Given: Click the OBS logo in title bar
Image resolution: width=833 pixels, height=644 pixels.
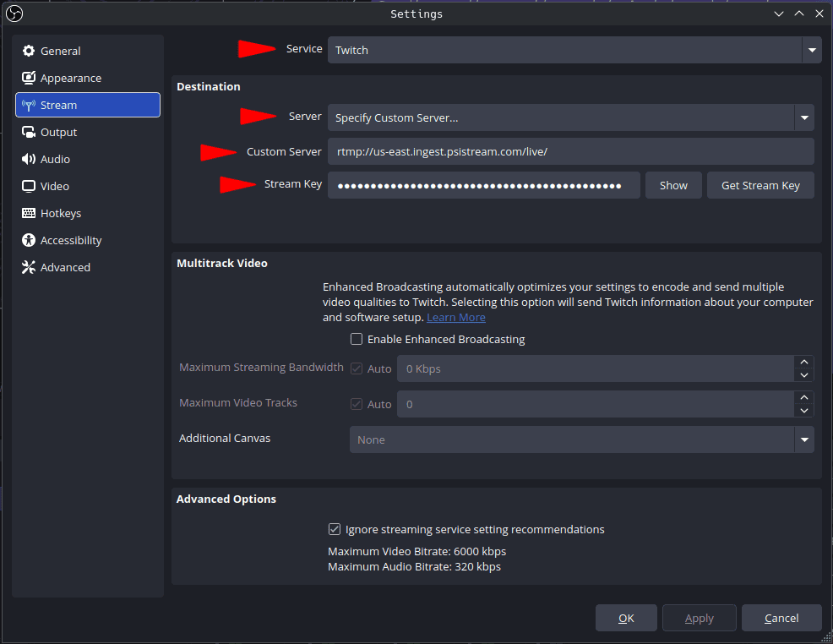Looking at the screenshot, I should 14,14.
